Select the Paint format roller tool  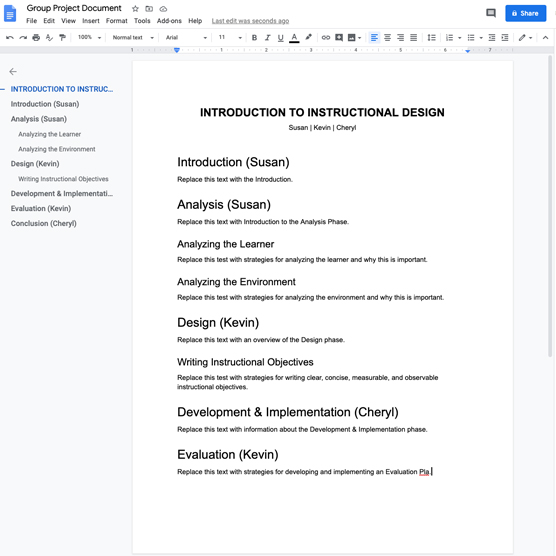pos(62,38)
